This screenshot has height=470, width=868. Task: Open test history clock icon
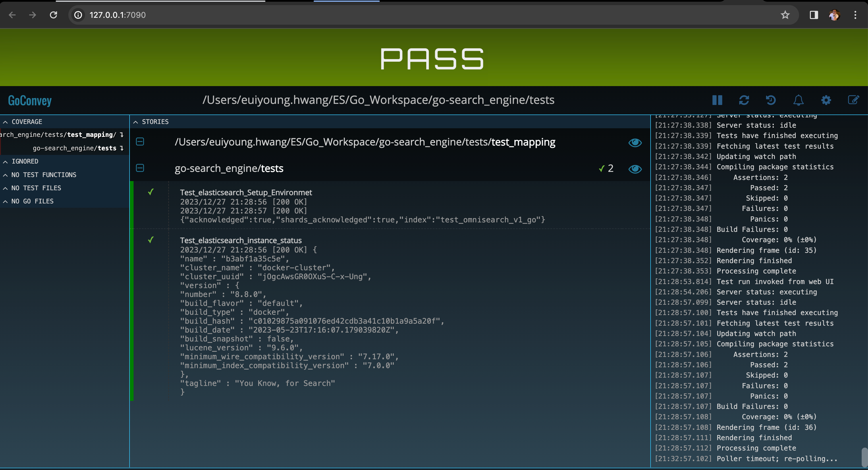click(x=771, y=100)
